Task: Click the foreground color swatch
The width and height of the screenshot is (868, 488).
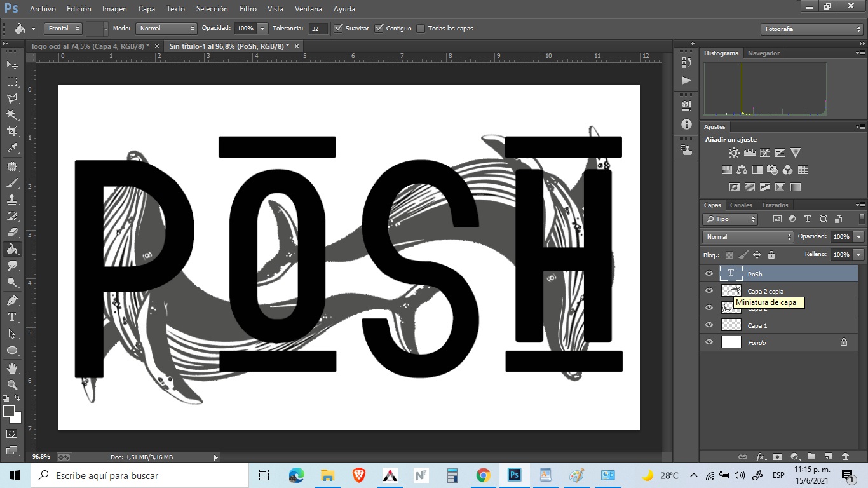Action: (9, 411)
